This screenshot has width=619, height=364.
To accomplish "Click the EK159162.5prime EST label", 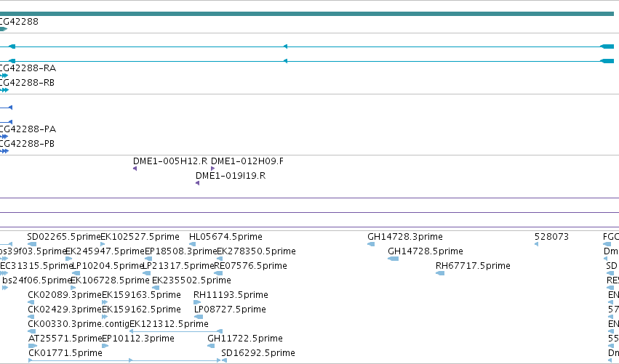I will (x=141, y=310).
